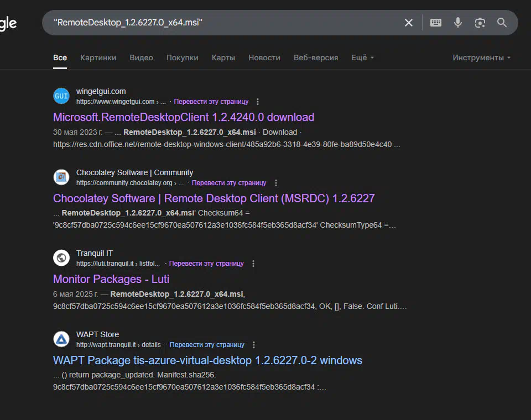Switch to Карты tab
531x420 pixels.
click(223, 57)
